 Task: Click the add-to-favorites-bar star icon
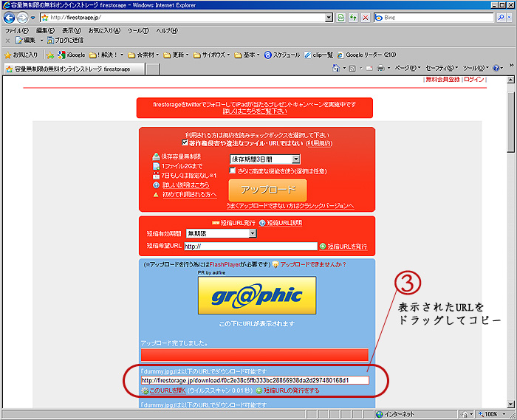pyautogui.click(x=50, y=55)
